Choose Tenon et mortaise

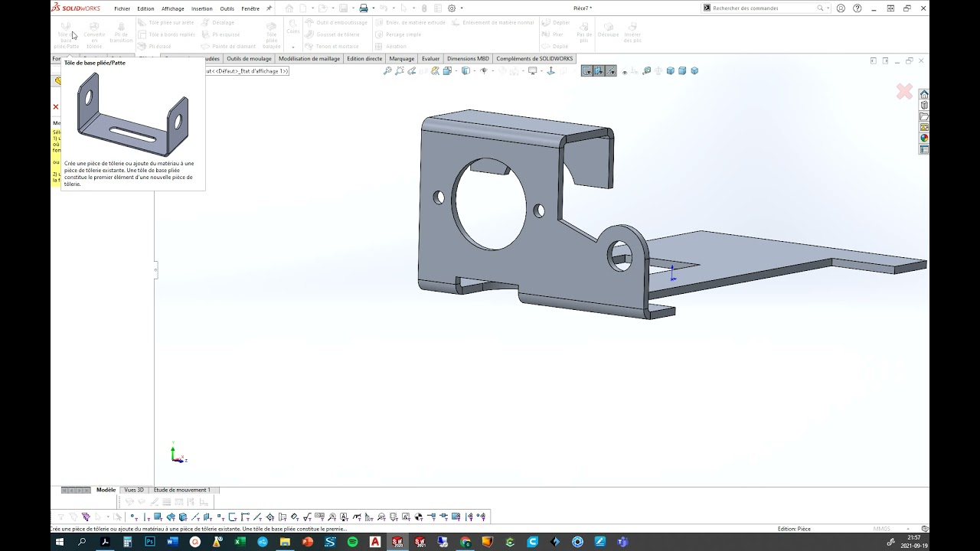332,46
